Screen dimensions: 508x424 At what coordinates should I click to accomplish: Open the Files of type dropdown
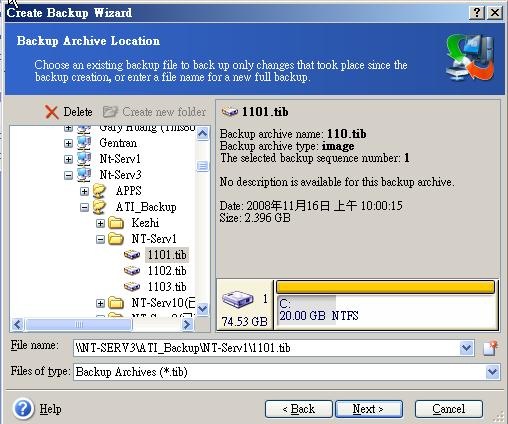[x=493, y=372]
